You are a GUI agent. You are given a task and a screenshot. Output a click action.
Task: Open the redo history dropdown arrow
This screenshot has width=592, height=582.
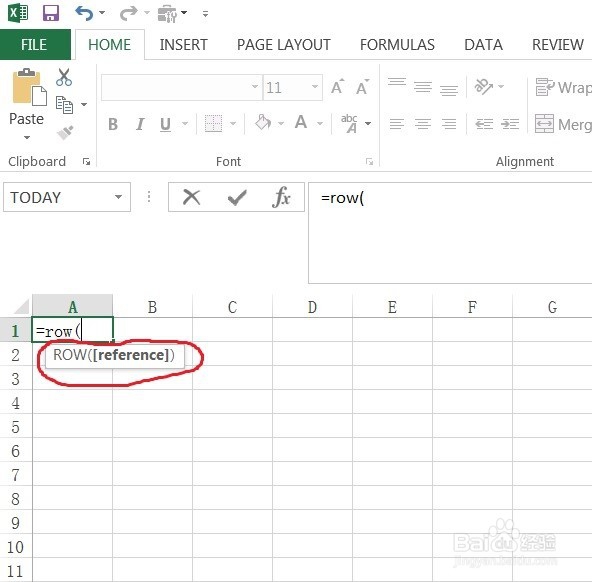pyautogui.click(x=147, y=13)
